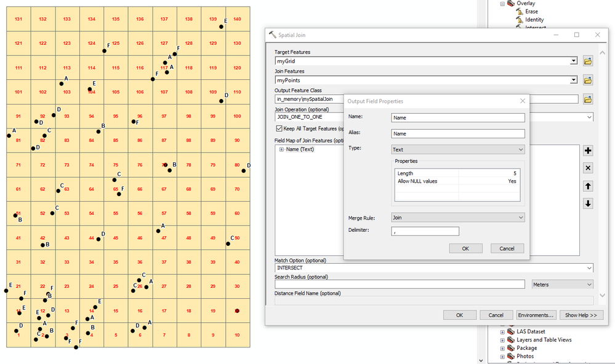This screenshot has height=364, width=615.
Task: Click the Show Help >> button
Action: 581,315
